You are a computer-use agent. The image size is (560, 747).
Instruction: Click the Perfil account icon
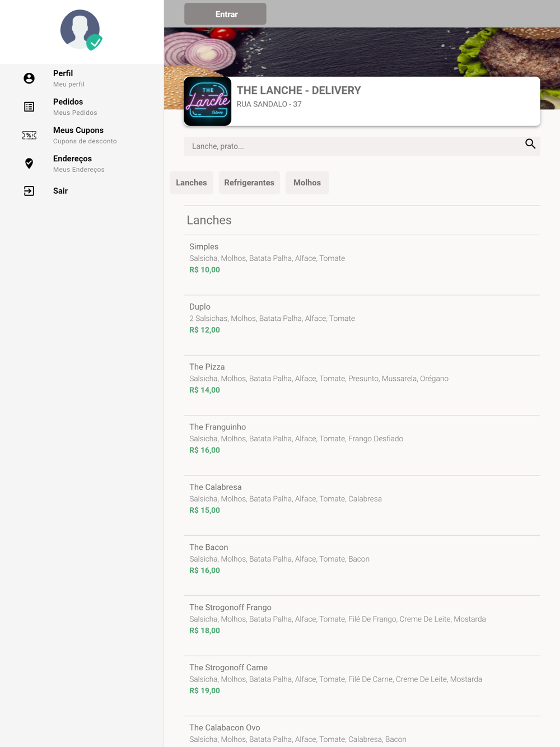pyautogui.click(x=29, y=78)
